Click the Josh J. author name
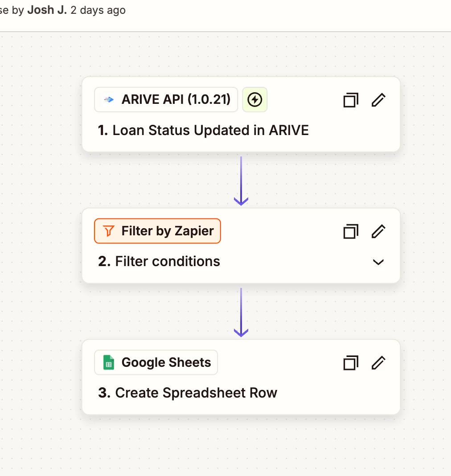This screenshot has height=476, width=451. [47, 10]
